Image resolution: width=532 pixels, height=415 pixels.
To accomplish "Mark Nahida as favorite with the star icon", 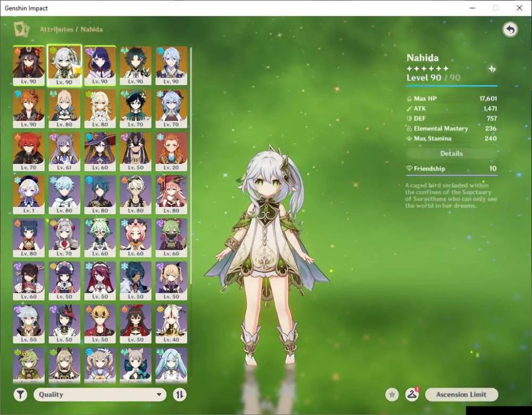I will (392, 395).
